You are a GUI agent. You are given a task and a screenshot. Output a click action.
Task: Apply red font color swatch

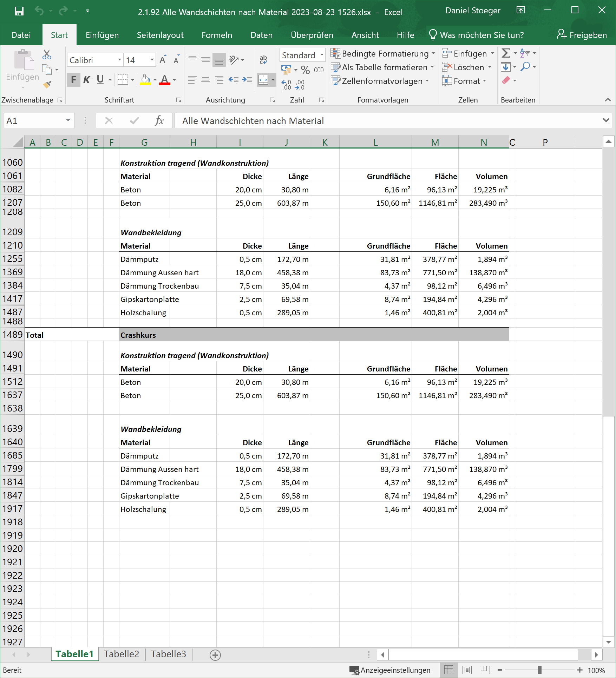165,80
